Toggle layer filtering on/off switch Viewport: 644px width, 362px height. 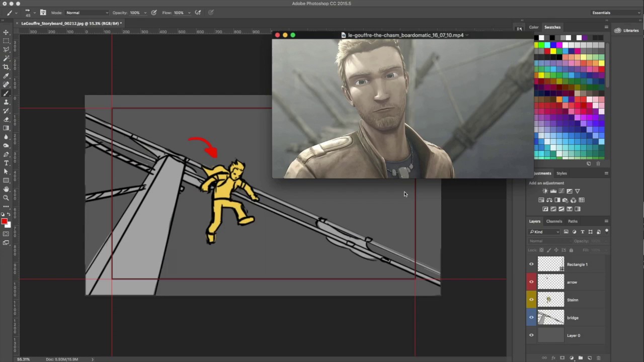tap(607, 231)
